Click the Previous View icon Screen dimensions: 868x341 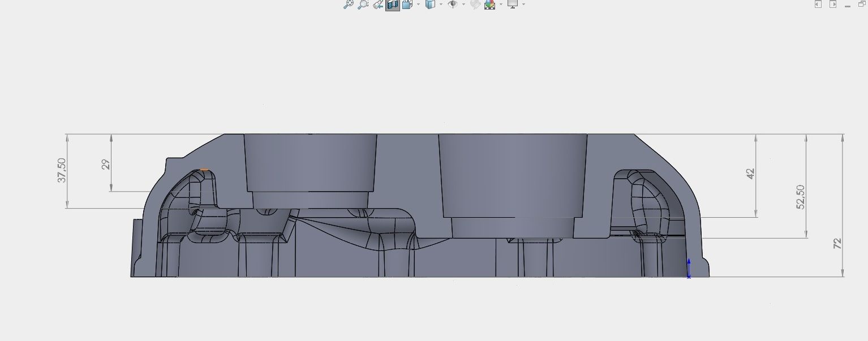[x=378, y=5]
